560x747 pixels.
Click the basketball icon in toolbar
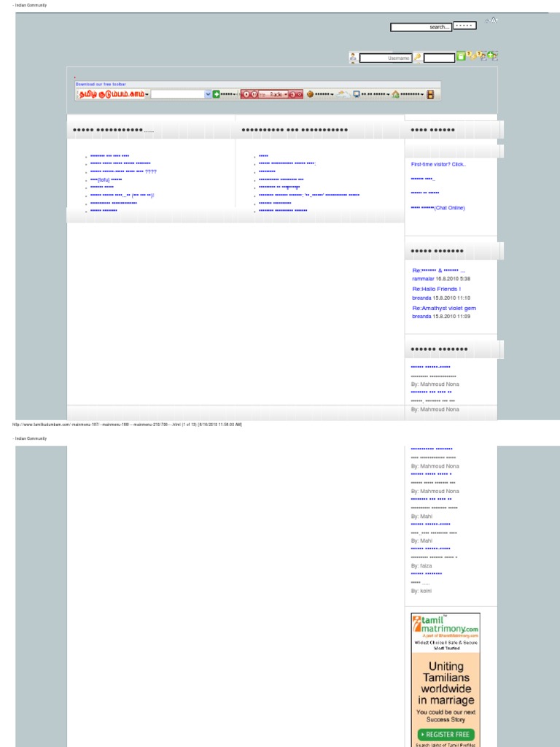310,94
